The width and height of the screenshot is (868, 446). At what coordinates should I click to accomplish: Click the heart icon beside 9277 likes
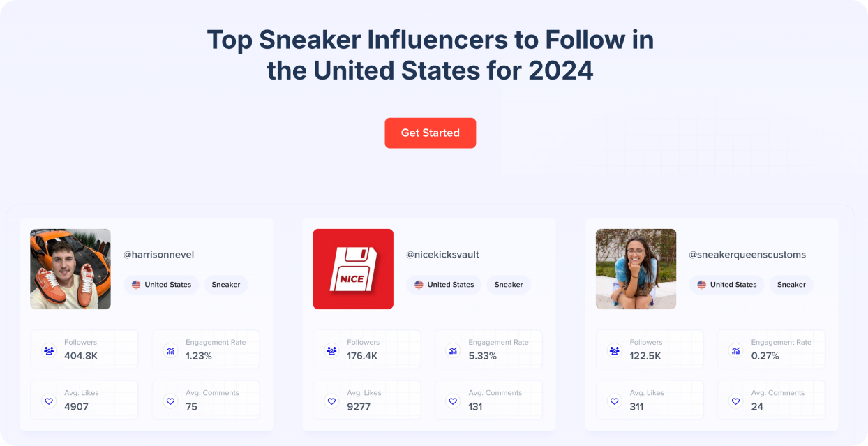(x=331, y=401)
